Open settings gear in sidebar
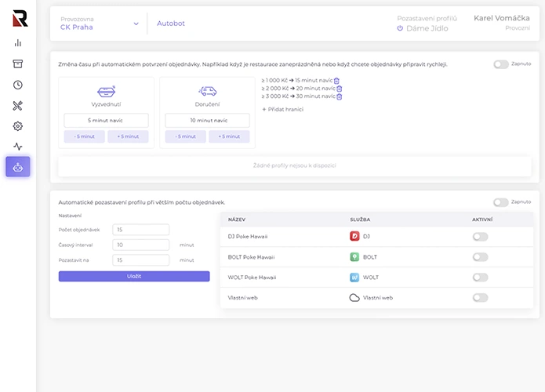Viewport: 545px width, 392px height. tap(18, 125)
